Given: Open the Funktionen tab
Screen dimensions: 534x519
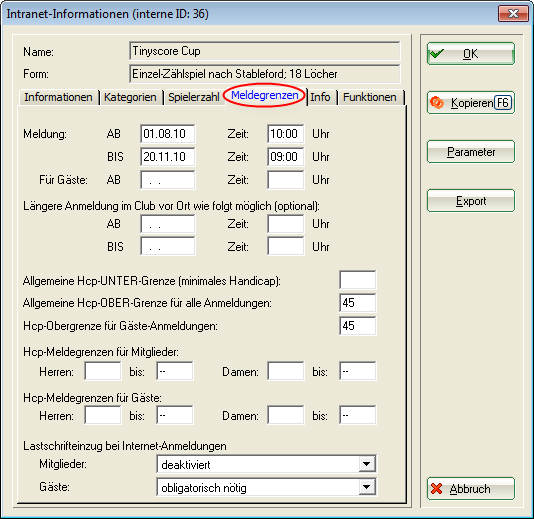Looking at the screenshot, I should pyautogui.click(x=370, y=97).
